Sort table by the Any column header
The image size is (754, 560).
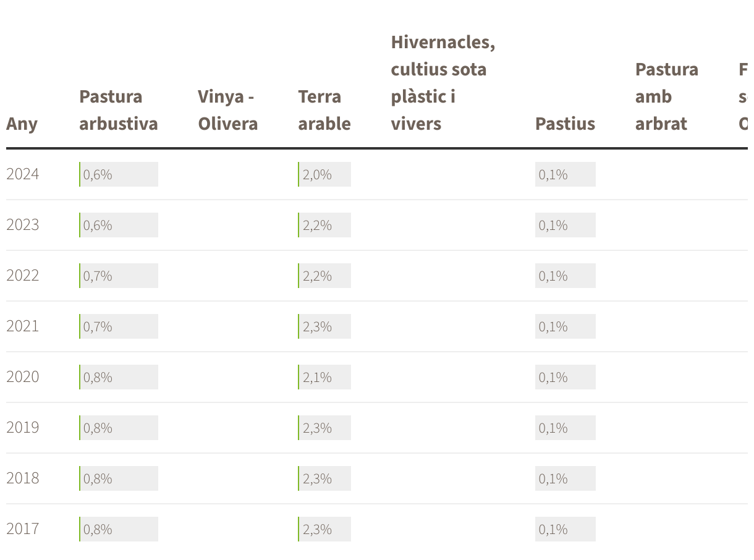click(x=22, y=124)
